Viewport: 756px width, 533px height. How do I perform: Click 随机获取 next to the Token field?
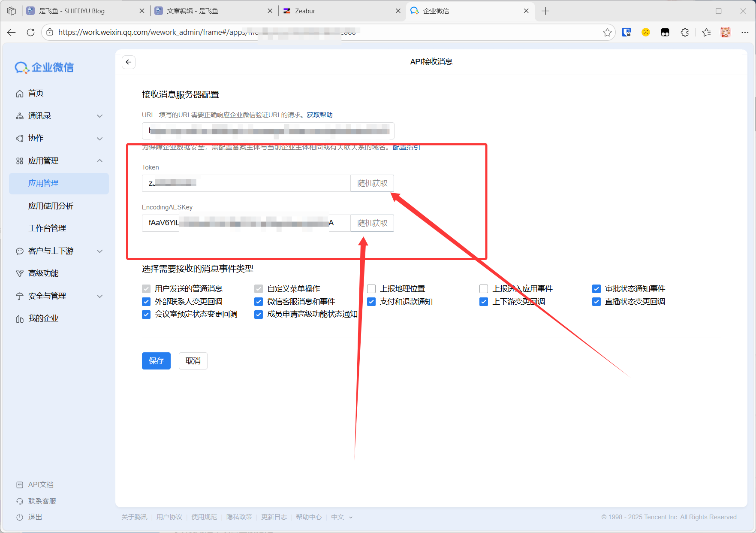pos(372,183)
